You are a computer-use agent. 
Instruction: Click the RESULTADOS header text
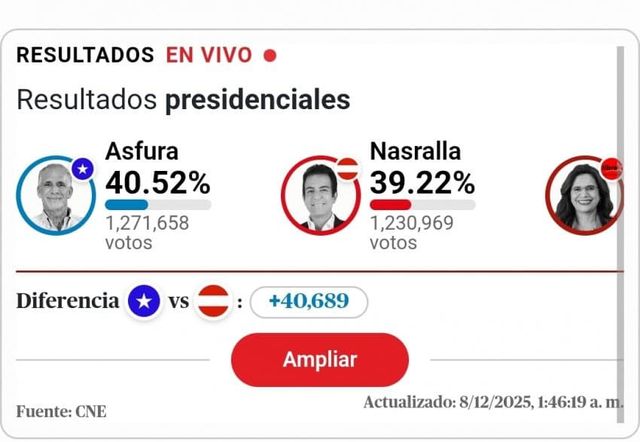tap(85, 56)
